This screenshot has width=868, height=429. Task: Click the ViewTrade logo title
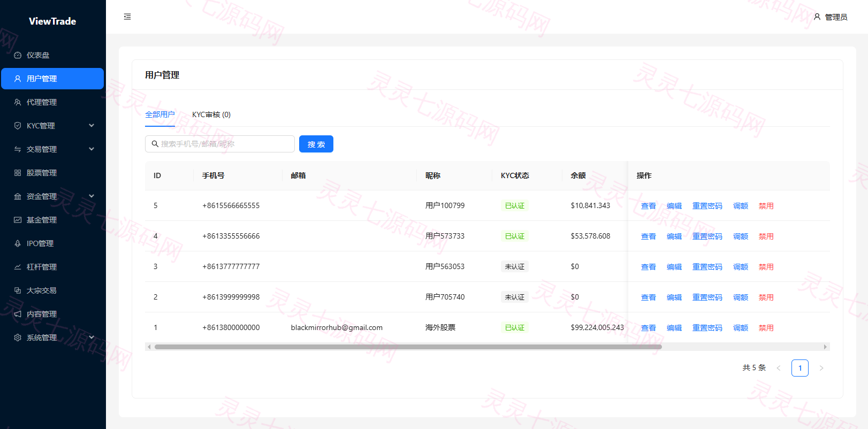point(52,21)
